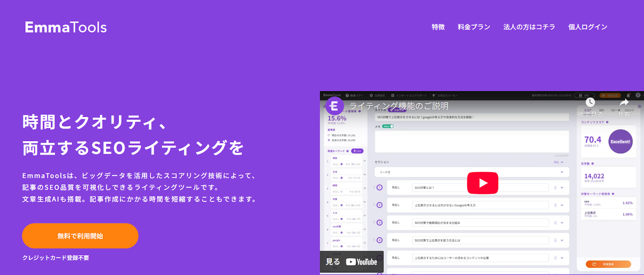The height and width of the screenshot is (275, 644).
Task: Click the 1.06% 上位表示 usage value
Action: coord(627,215)
